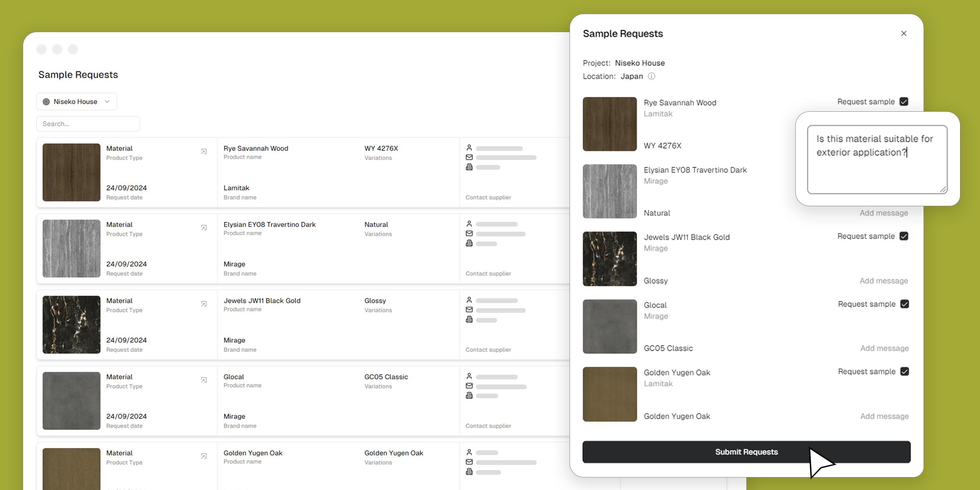Click email envelope icon in Rye Savannah Wood row
Viewport: 980px width, 490px height.
pos(469,157)
